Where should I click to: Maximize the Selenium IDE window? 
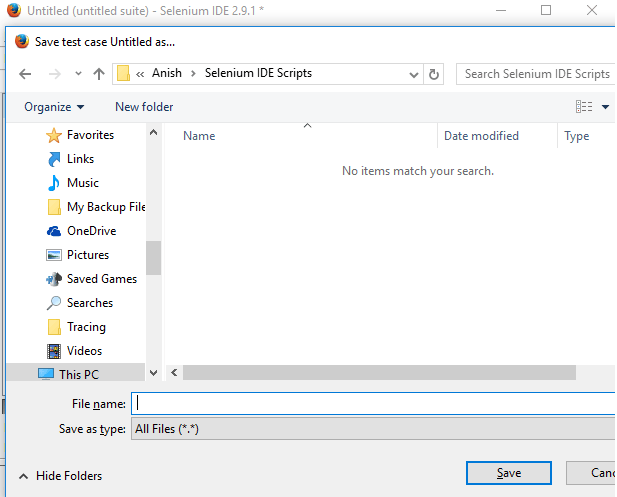coord(546,11)
